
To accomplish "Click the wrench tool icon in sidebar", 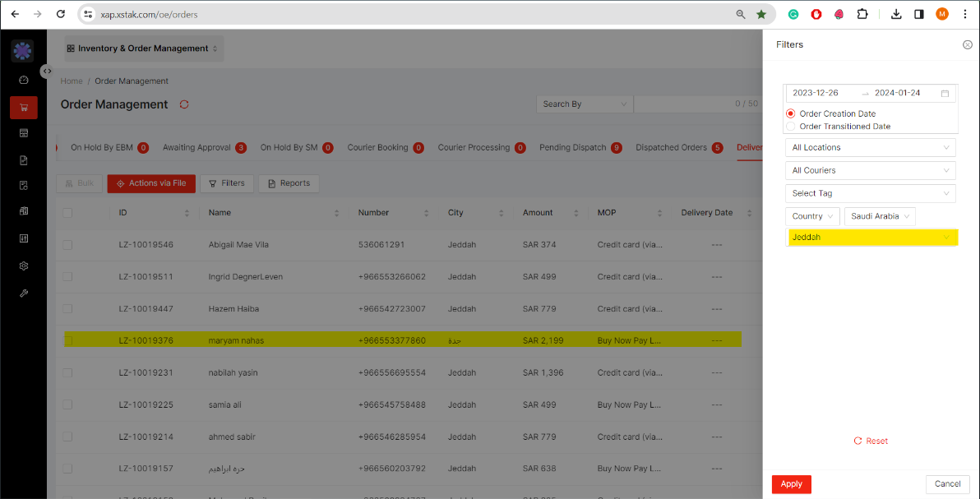I will (x=23, y=293).
